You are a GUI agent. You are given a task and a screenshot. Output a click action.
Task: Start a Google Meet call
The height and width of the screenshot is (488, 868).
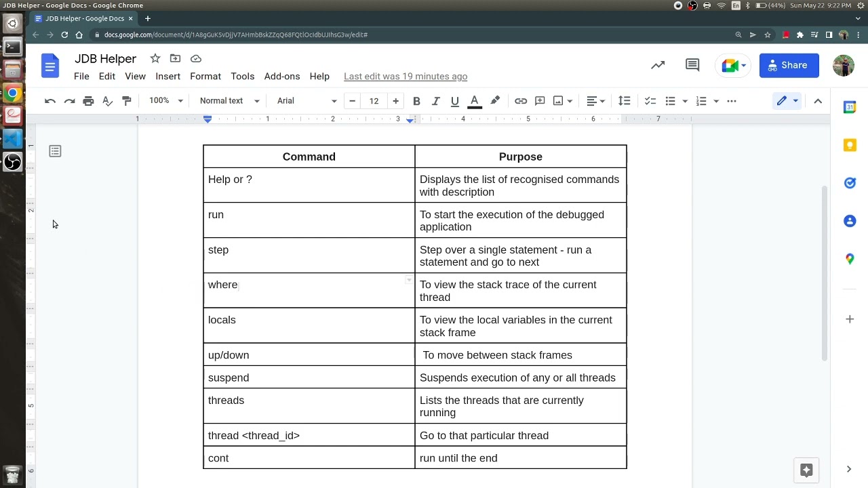tap(733, 65)
